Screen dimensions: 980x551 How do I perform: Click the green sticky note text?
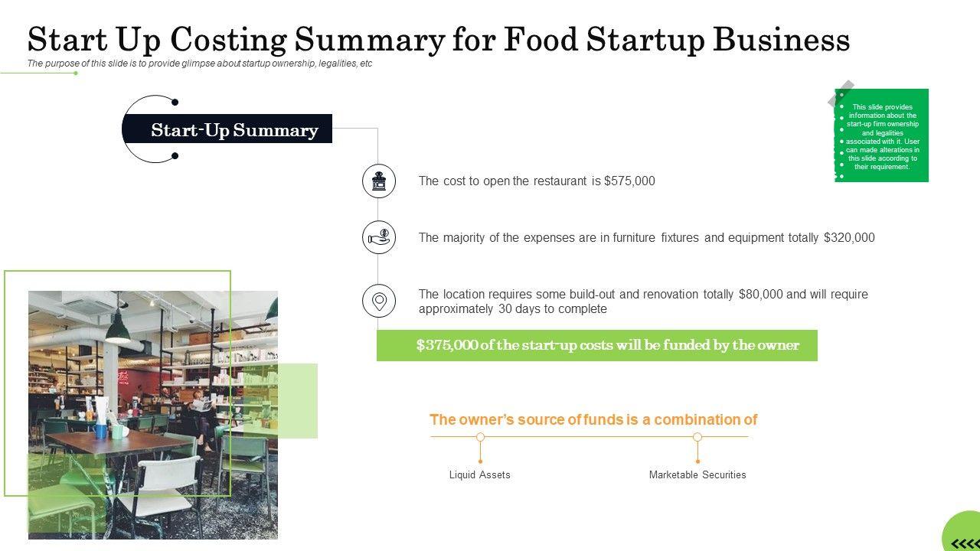pyautogui.click(x=883, y=137)
